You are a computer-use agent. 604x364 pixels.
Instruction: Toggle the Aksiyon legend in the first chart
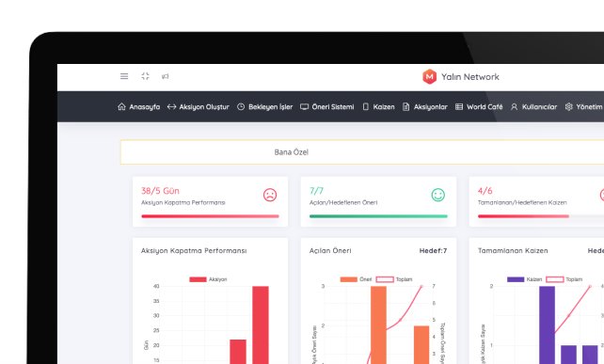(208, 279)
